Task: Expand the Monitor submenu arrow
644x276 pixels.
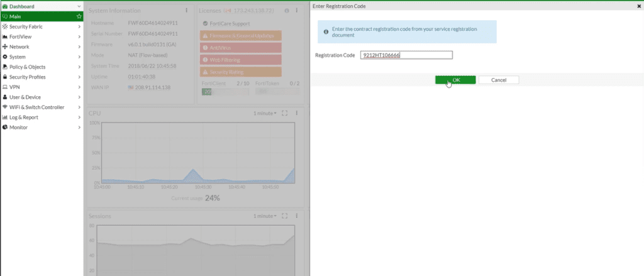Action: (x=79, y=128)
